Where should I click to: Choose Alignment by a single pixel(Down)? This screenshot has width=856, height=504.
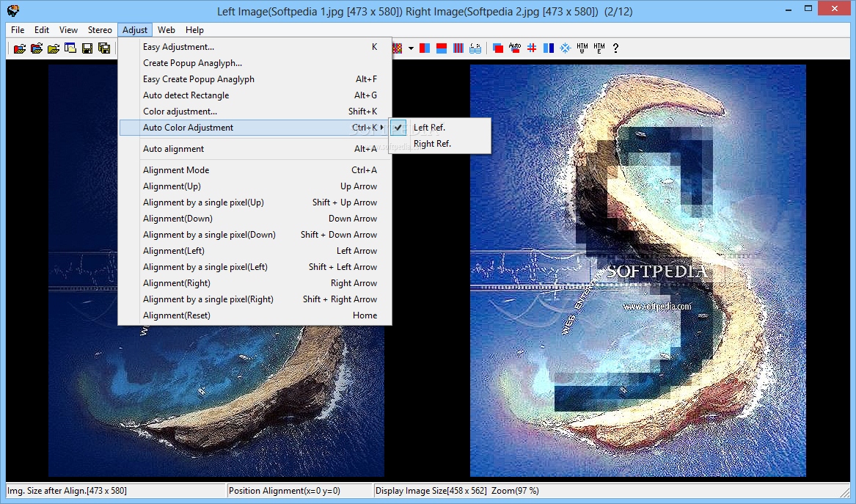255,234
